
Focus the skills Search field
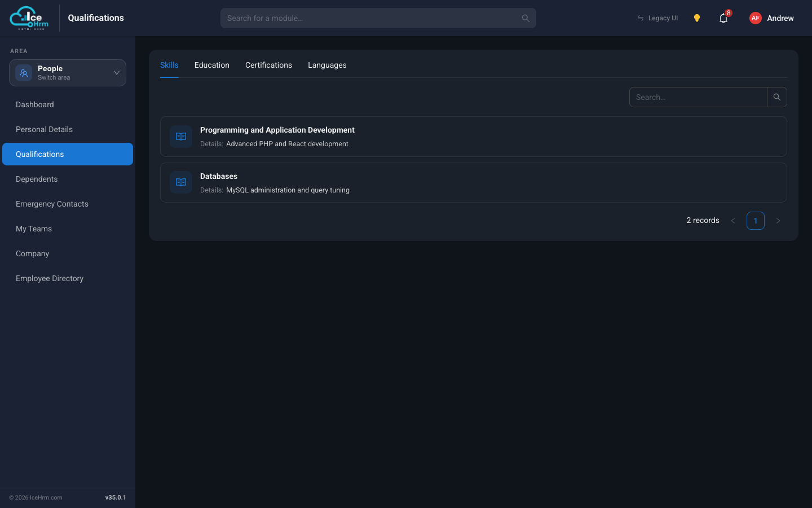coord(698,97)
